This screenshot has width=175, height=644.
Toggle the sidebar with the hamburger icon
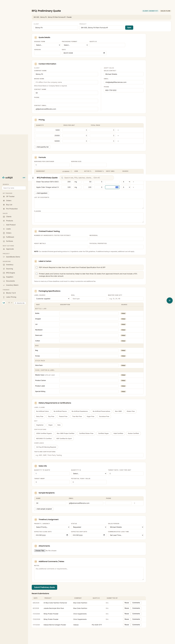[33, 178]
